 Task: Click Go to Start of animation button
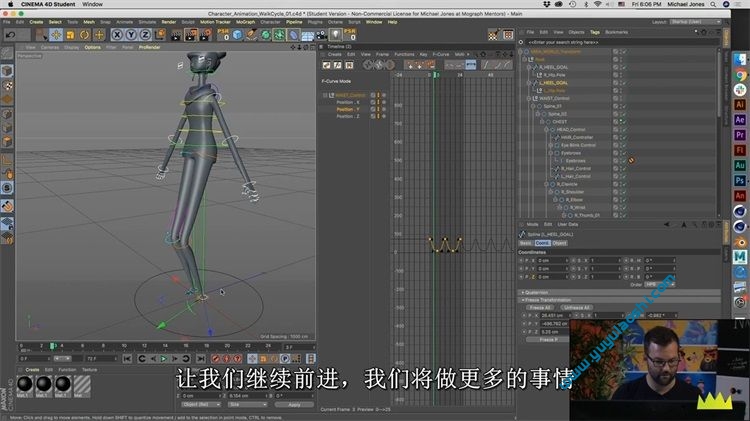pyautogui.click(x=127, y=358)
